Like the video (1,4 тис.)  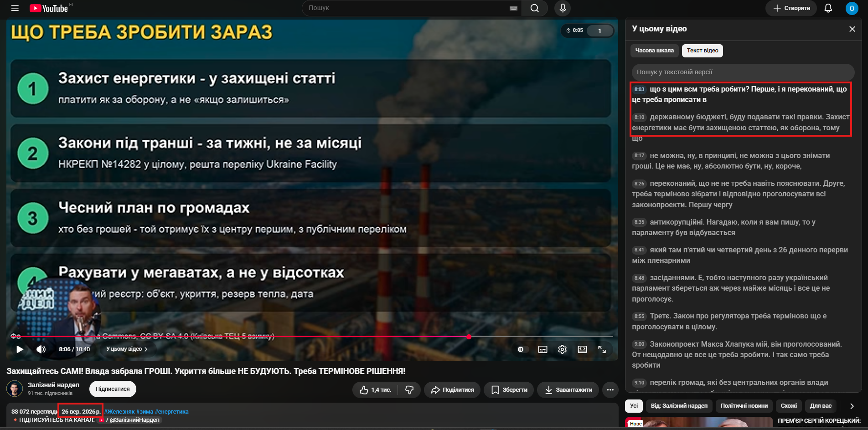(375, 390)
